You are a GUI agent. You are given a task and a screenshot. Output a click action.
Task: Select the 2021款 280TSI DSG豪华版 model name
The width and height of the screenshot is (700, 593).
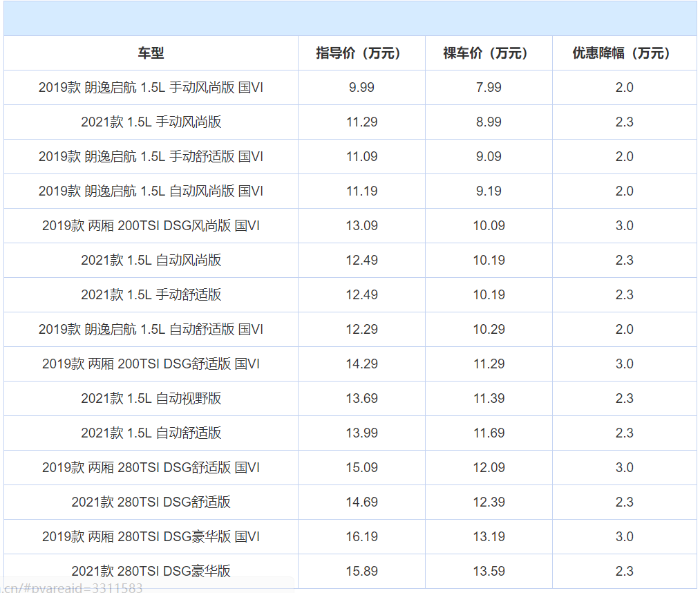coord(151,571)
